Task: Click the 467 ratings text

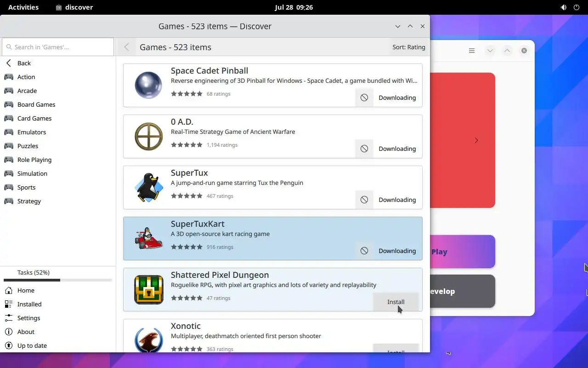Action: click(x=220, y=196)
